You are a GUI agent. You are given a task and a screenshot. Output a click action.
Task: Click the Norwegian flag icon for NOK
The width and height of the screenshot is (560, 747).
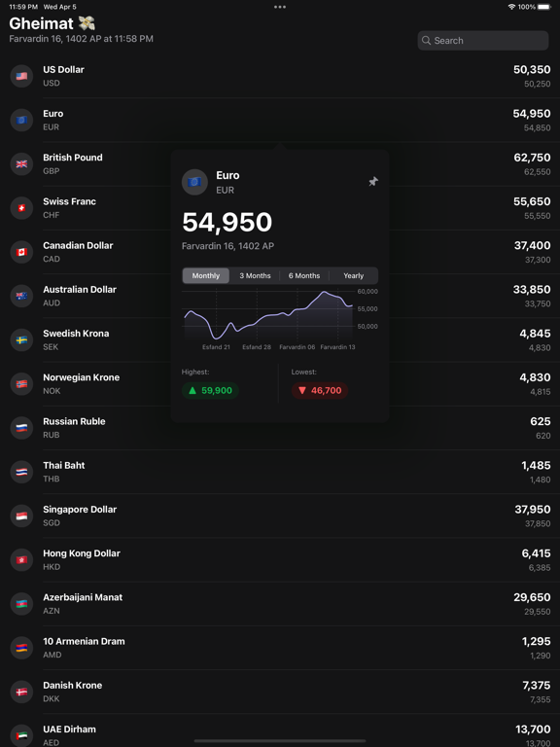pos(21,384)
